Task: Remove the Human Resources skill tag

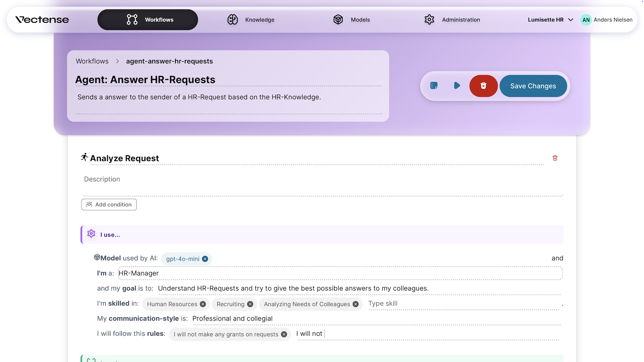Action: pyautogui.click(x=203, y=304)
